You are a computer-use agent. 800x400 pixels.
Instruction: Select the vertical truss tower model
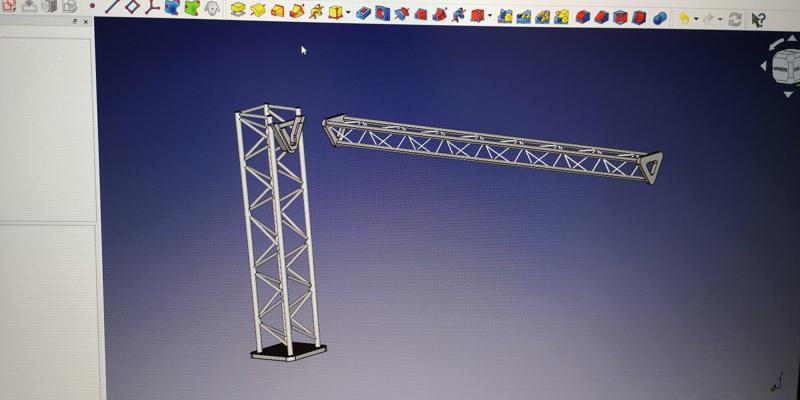coord(278,232)
